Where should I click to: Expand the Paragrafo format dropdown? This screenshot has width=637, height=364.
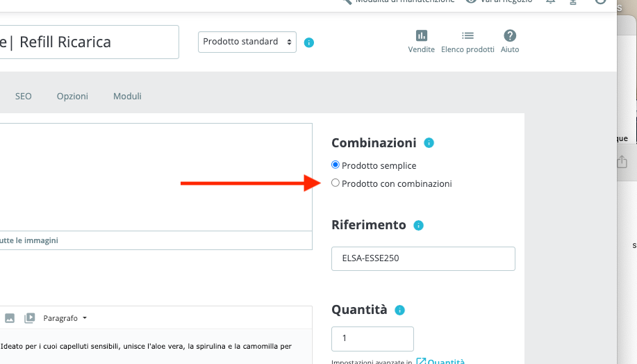pos(65,318)
